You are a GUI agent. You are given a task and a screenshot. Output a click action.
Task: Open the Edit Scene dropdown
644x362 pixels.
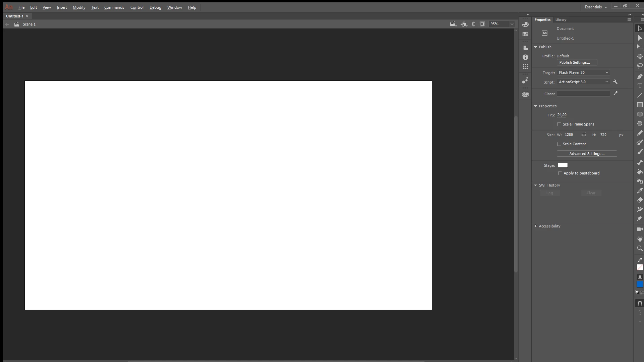453,24
